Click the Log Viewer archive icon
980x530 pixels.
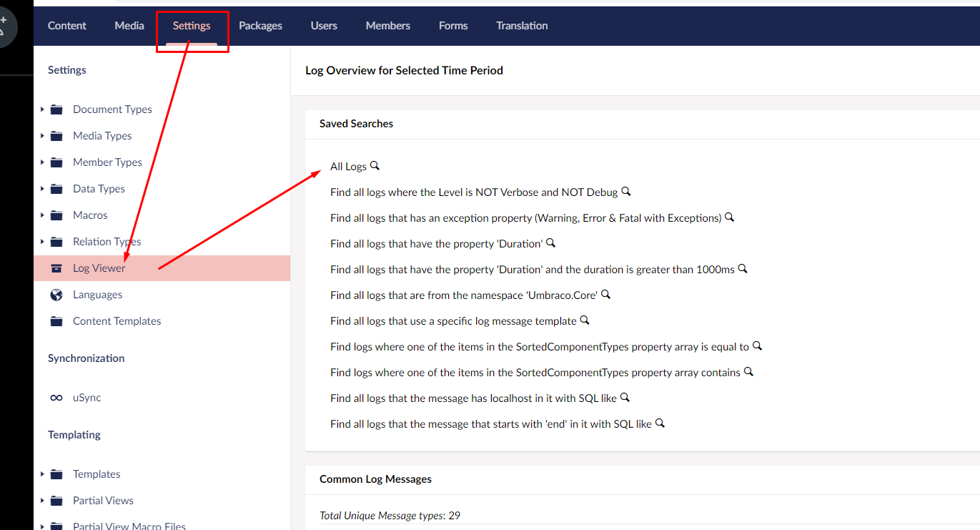(x=56, y=268)
